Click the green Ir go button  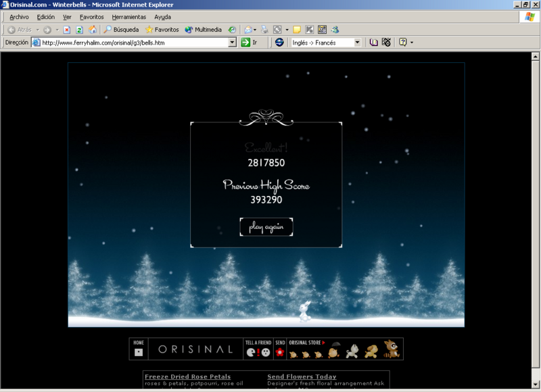point(249,42)
